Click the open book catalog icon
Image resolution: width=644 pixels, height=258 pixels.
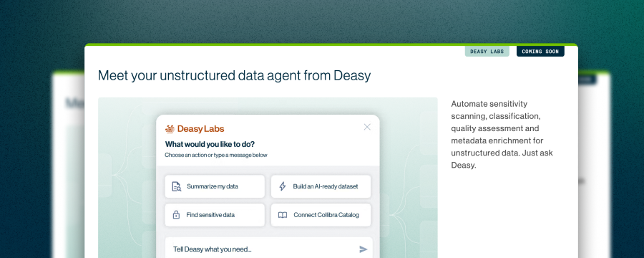(x=283, y=215)
